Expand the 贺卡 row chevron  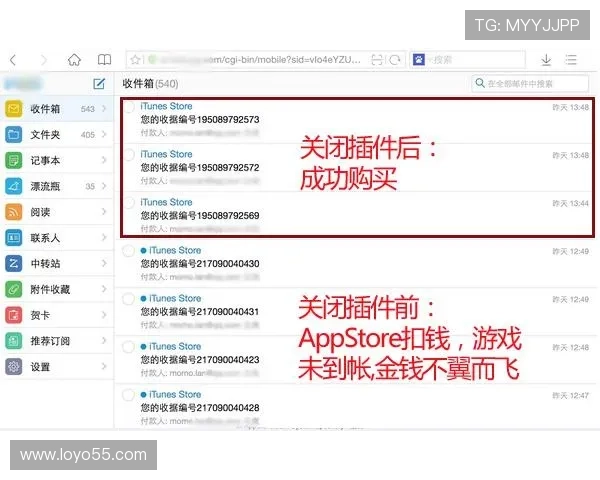[104, 315]
